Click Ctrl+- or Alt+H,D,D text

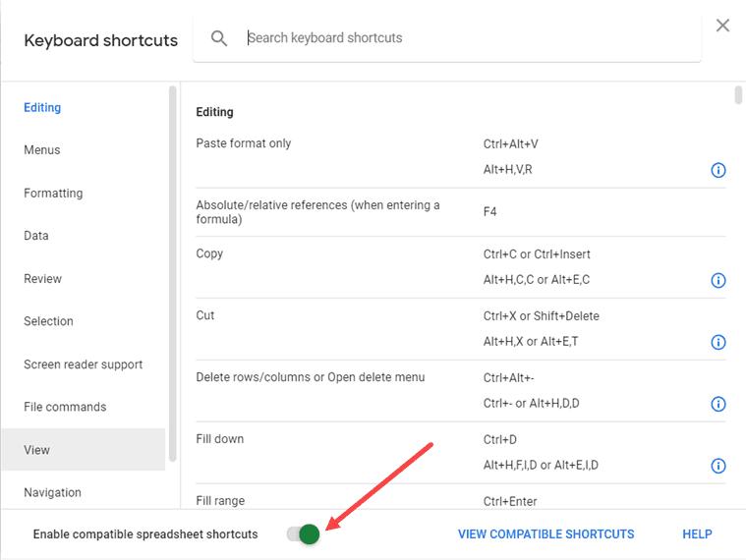tap(531, 404)
